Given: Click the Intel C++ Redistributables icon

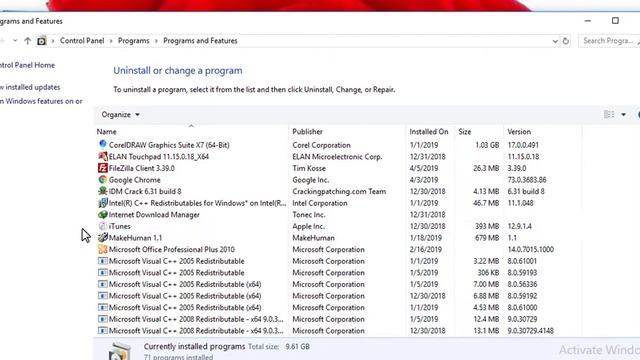Looking at the screenshot, I should pyautogui.click(x=102, y=203).
